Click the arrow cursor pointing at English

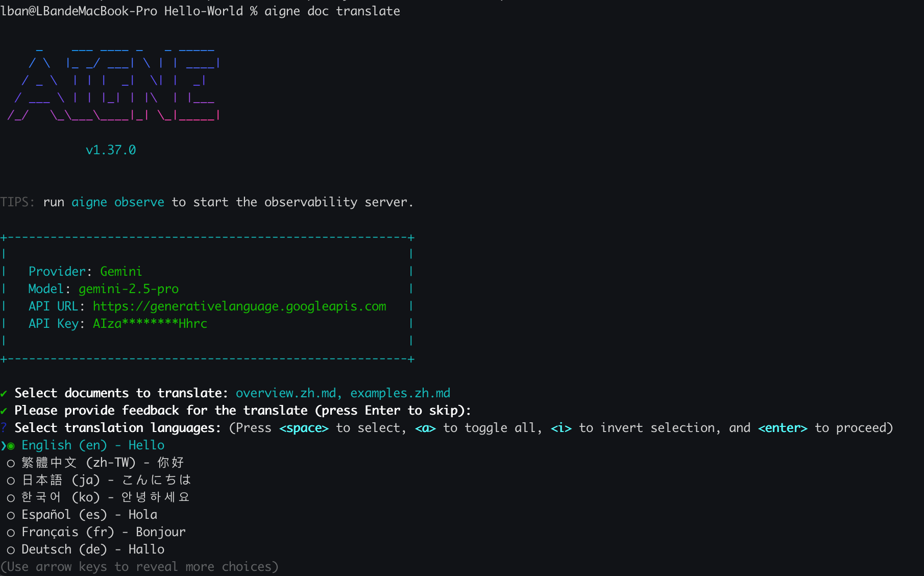[x=4, y=446]
